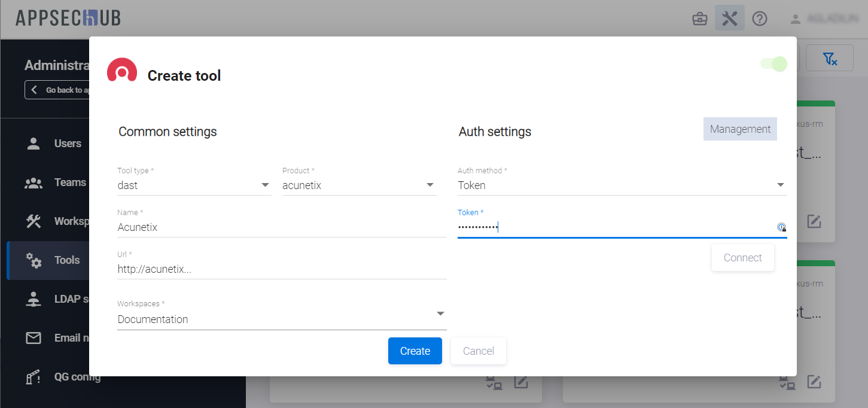Click the user profile avatar icon
Screen dimensions: 868x408
(x=795, y=19)
